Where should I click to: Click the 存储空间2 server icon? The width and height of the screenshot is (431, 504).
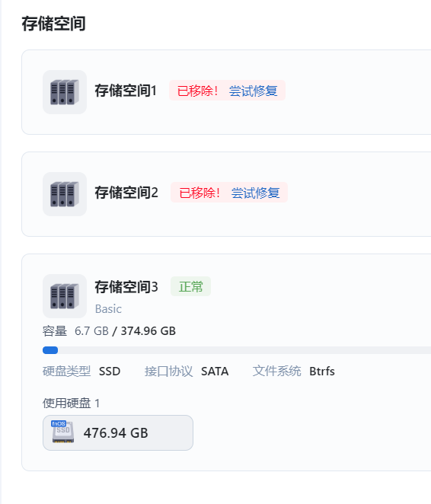[x=65, y=194]
